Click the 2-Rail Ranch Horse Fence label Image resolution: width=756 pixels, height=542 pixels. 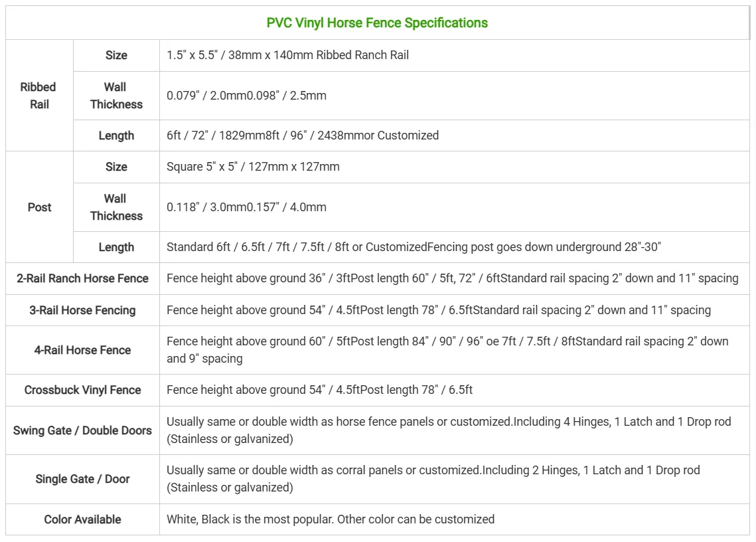coord(82,279)
